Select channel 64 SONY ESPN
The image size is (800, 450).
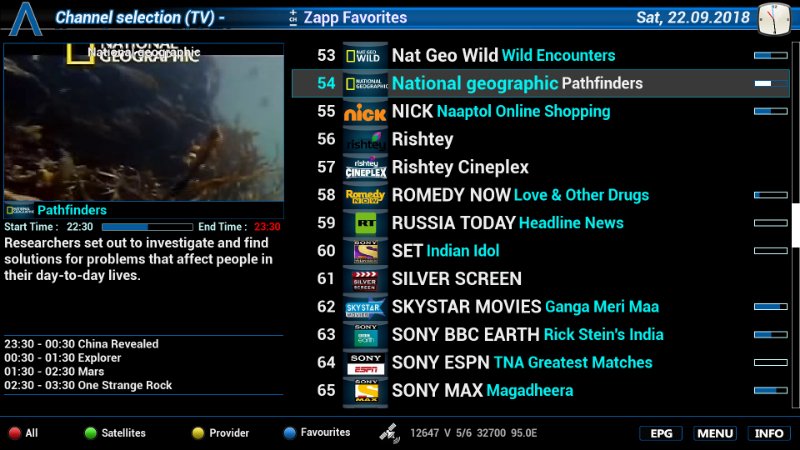click(x=540, y=363)
